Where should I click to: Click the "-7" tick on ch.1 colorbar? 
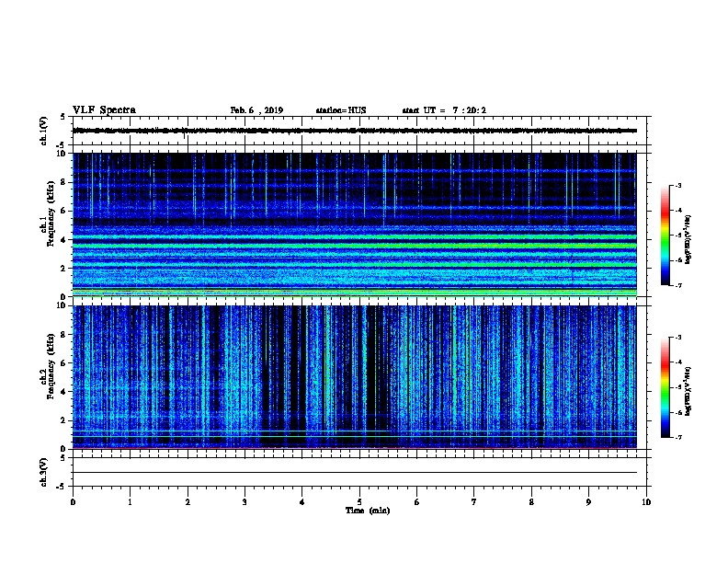[x=677, y=285]
